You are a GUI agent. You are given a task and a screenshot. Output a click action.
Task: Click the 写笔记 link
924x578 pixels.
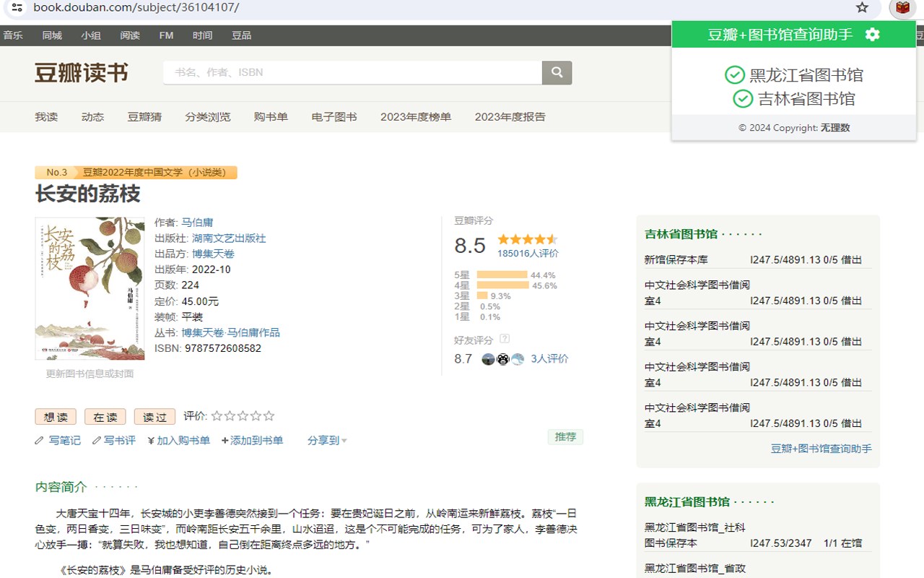(x=64, y=441)
